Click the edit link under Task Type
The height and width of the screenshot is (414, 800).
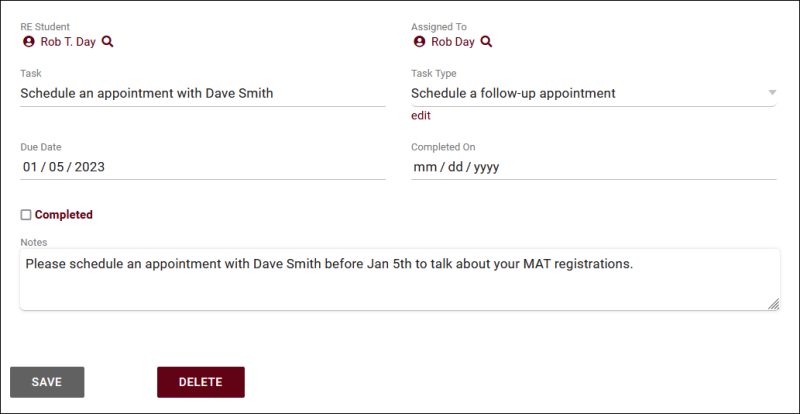pyautogui.click(x=421, y=116)
